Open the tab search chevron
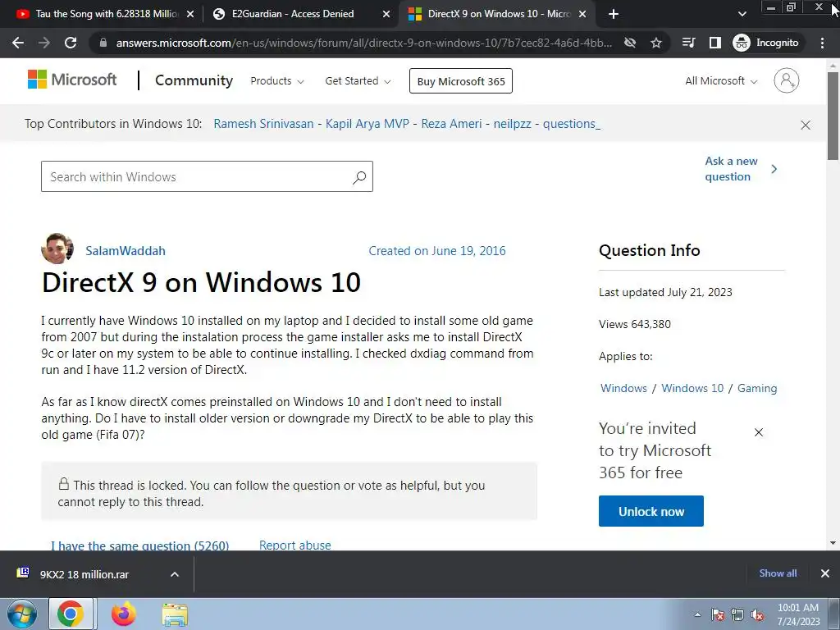 (742, 14)
